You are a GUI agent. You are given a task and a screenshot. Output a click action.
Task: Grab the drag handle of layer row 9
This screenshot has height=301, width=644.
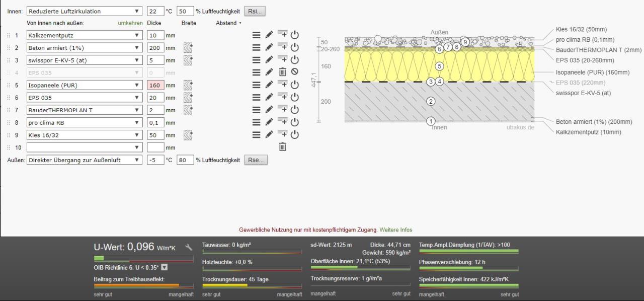[x=8, y=135]
